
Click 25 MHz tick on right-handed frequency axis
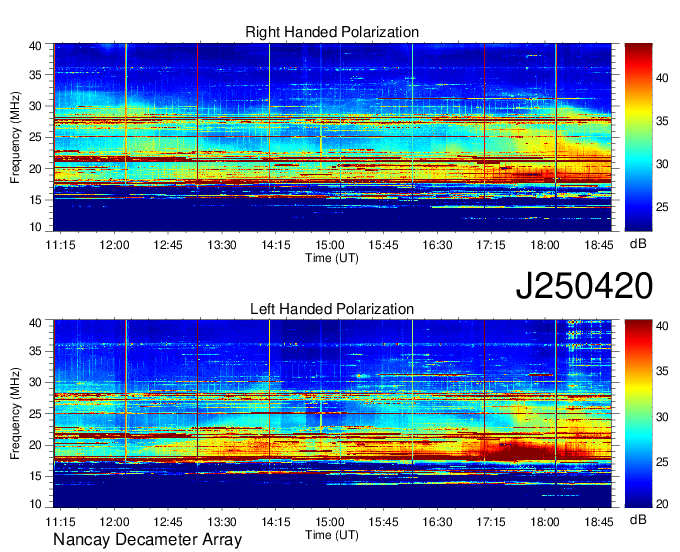[35, 137]
